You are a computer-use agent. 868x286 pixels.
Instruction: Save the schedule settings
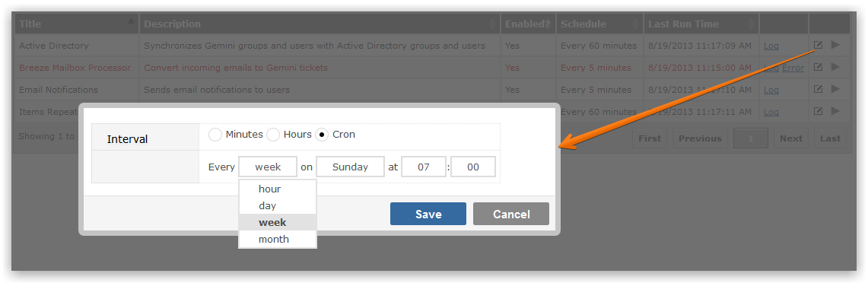point(428,214)
